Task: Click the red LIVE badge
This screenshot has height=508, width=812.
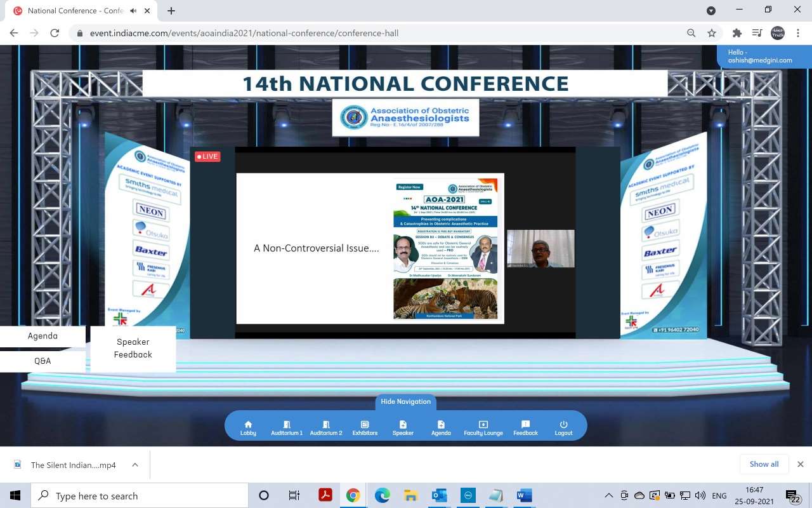Action: tap(207, 156)
